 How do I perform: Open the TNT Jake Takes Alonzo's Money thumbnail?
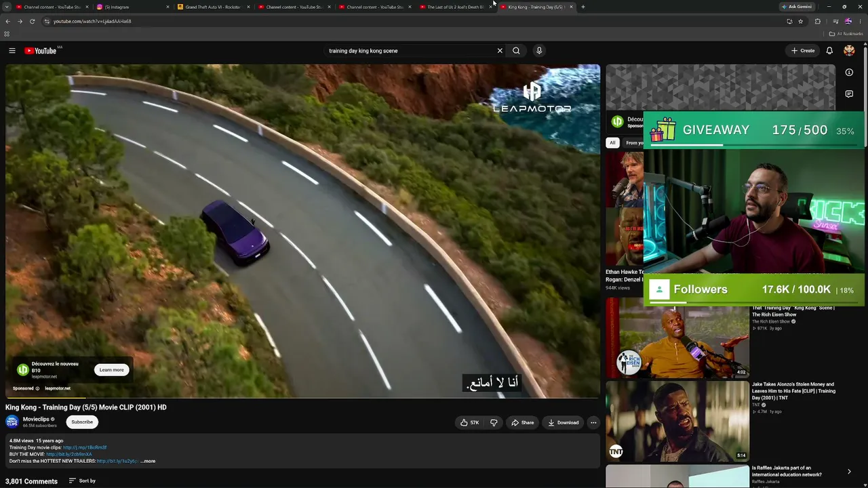click(677, 421)
